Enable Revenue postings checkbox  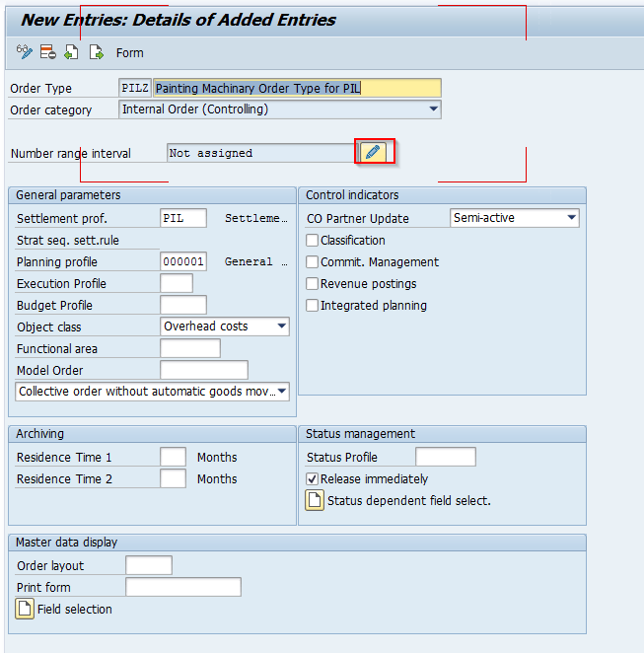(x=312, y=284)
